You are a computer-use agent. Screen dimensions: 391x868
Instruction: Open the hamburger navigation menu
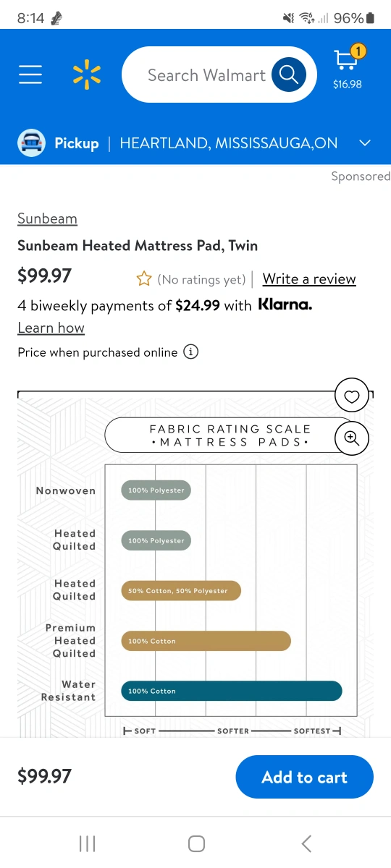tap(30, 75)
